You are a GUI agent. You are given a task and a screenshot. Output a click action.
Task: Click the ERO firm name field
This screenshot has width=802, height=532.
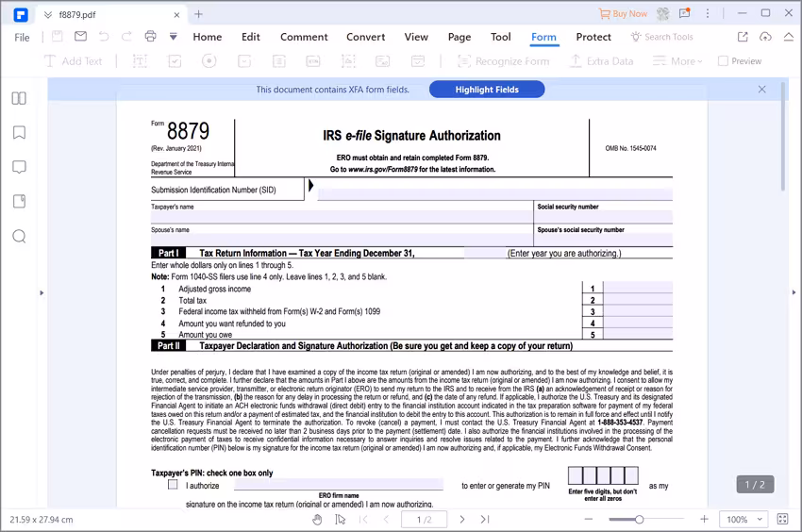tap(338, 485)
